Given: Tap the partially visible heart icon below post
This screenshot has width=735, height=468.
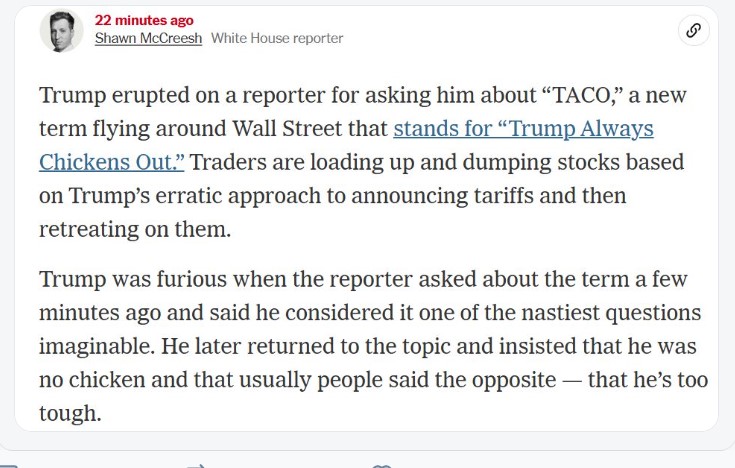Looking at the screenshot, I should pyautogui.click(x=382, y=466).
